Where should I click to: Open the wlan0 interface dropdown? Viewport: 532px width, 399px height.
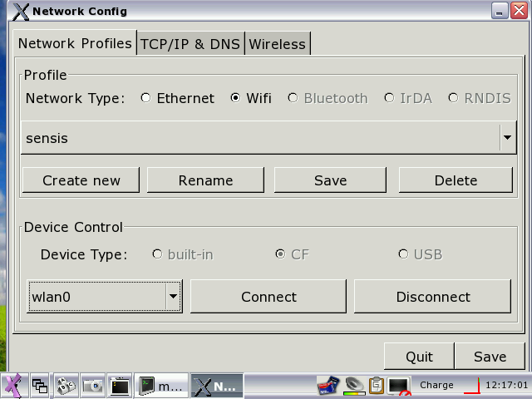[x=173, y=296]
